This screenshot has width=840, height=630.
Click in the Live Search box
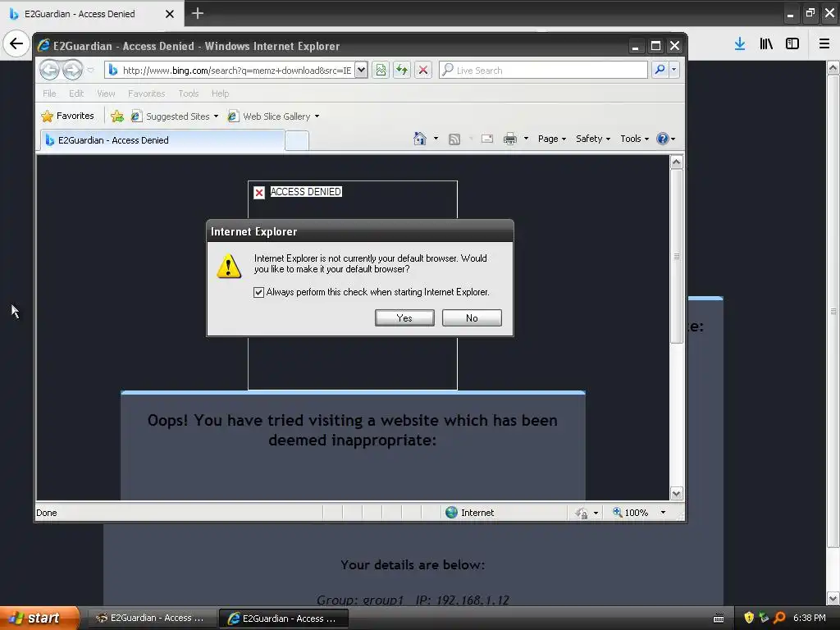tap(543, 71)
